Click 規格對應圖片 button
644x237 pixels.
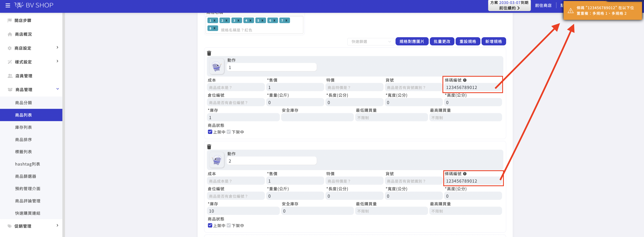tap(412, 41)
